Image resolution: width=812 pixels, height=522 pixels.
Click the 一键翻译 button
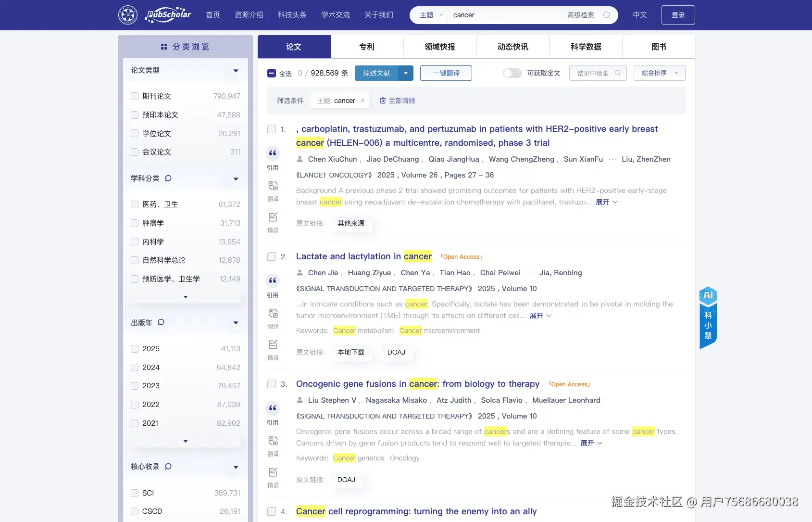click(446, 73)
